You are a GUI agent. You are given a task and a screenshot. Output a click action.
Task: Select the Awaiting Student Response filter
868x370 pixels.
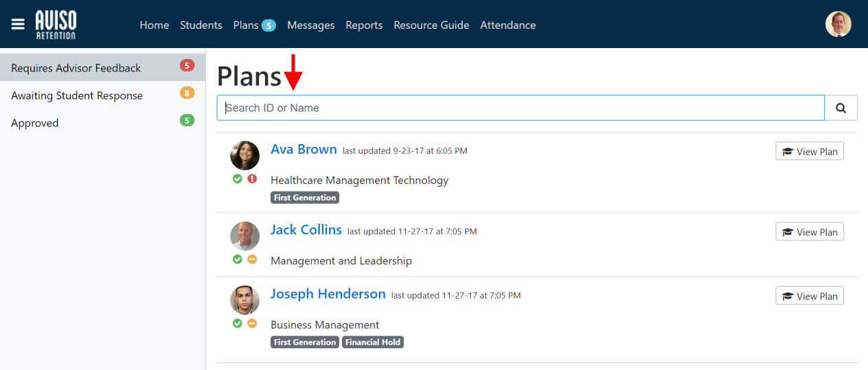point(77,95)
